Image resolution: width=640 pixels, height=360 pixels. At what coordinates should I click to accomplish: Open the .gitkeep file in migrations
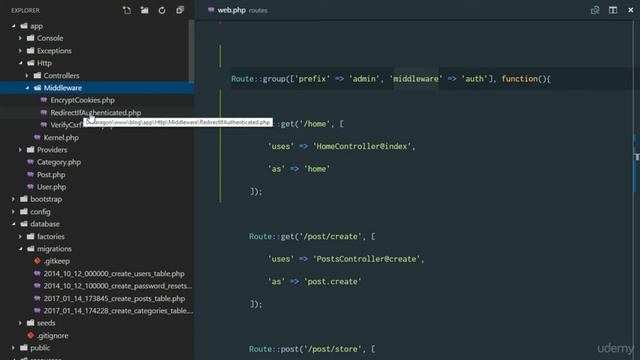click(x=57, y=261)
